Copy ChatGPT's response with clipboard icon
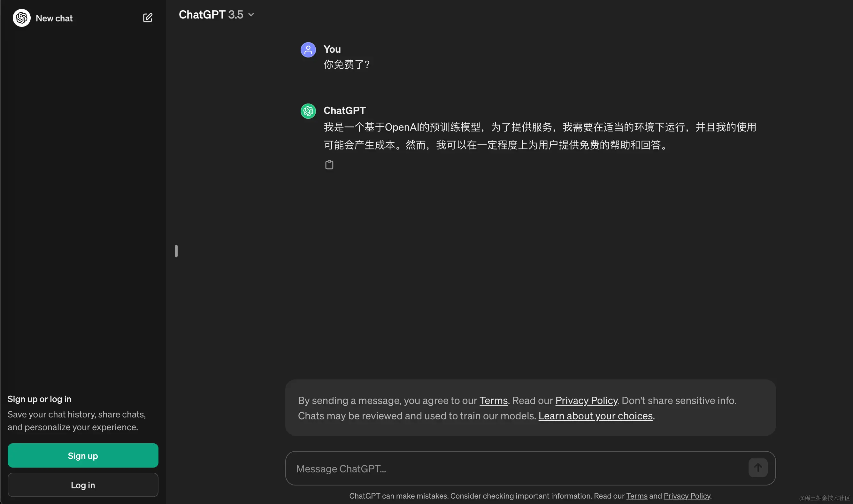Viewport: 853px width, 504px height. (329, 165)
